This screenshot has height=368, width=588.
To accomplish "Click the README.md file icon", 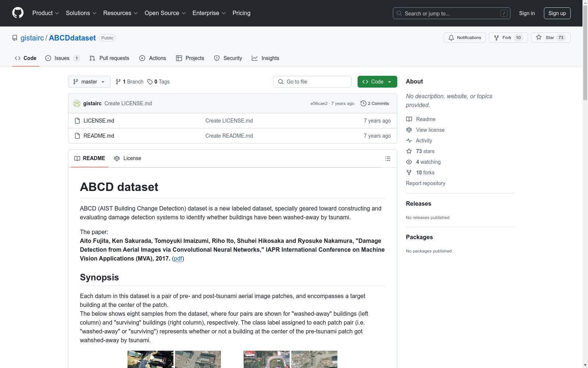I will coord(77,135).
